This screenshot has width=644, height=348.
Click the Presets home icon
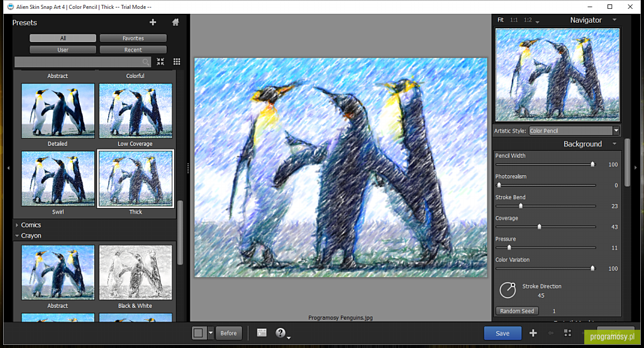coord(175,22)
